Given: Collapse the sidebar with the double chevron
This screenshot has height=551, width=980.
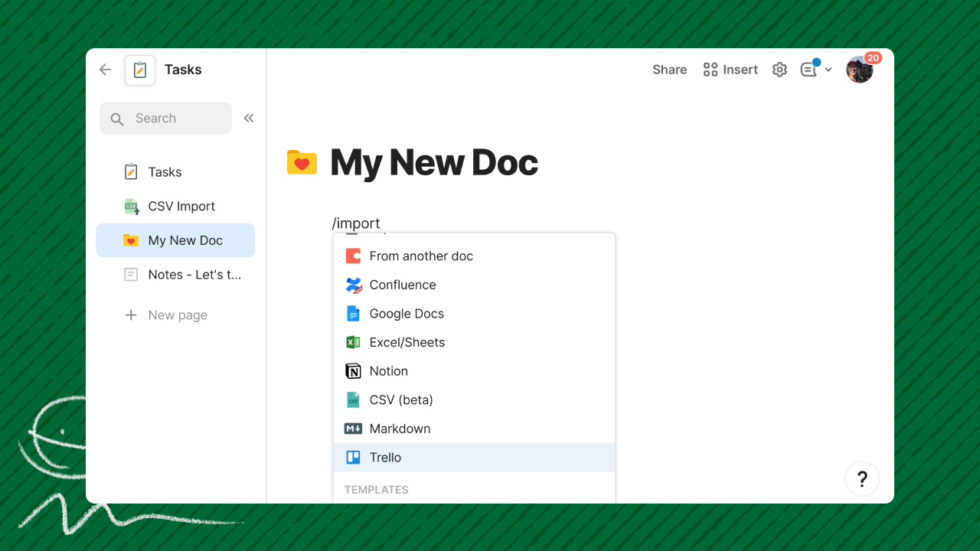Looking at the screenshot, I should tap(249, 118).
